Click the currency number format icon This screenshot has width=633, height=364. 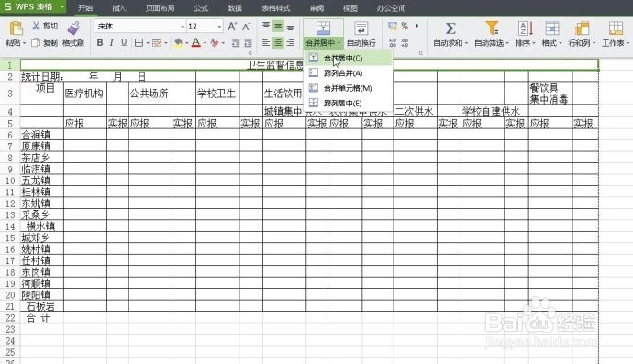pyautogui.click(x=393, y=27)
